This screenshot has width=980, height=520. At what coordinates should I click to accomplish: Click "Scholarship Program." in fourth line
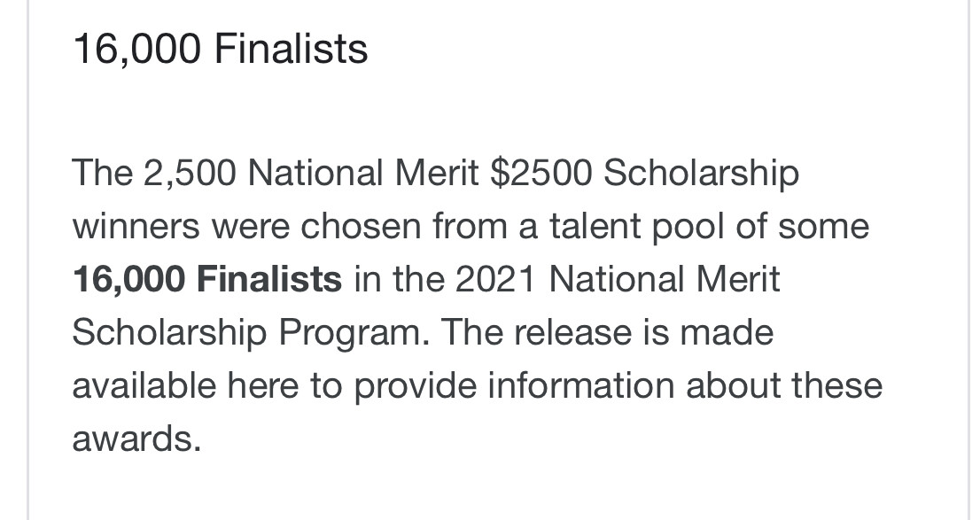tap(252, 333)
